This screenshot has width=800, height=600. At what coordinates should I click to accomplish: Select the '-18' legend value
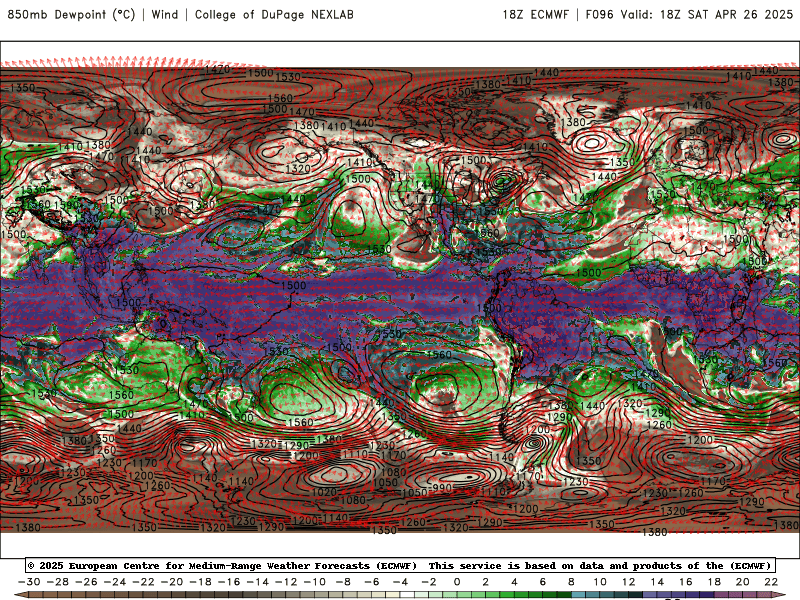pos(201,582)
